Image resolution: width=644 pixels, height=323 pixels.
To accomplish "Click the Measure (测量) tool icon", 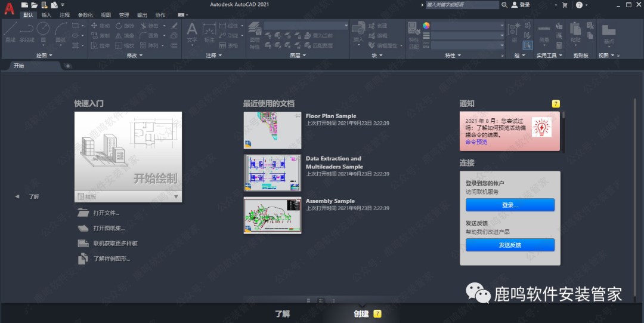I will [544, 30].
